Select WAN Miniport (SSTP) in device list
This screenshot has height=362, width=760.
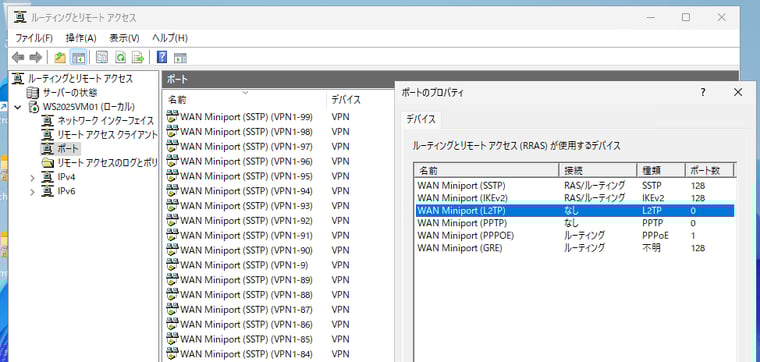point(575,185)
